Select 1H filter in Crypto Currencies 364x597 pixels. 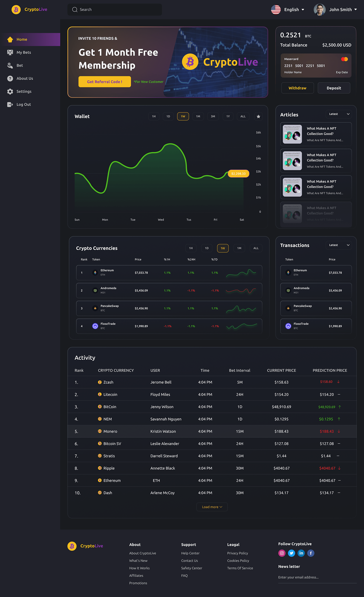pyautogui.click(x=191, y=248)
